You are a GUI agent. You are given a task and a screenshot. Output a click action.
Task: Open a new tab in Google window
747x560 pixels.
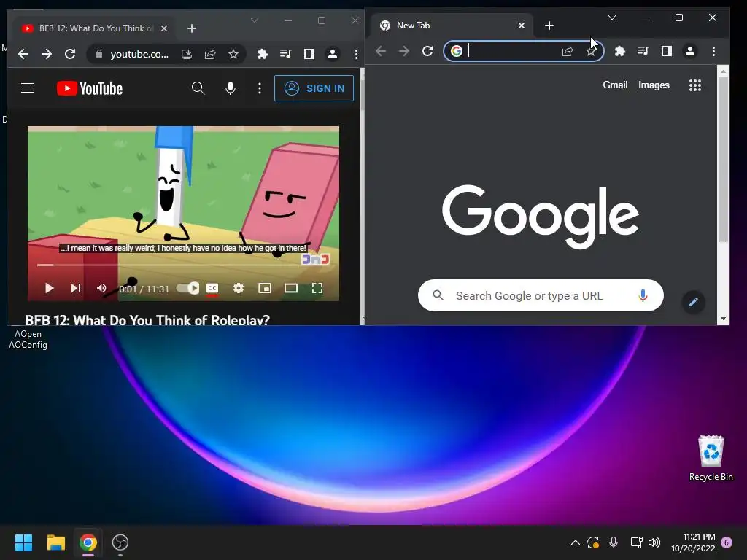pos(549,26)
